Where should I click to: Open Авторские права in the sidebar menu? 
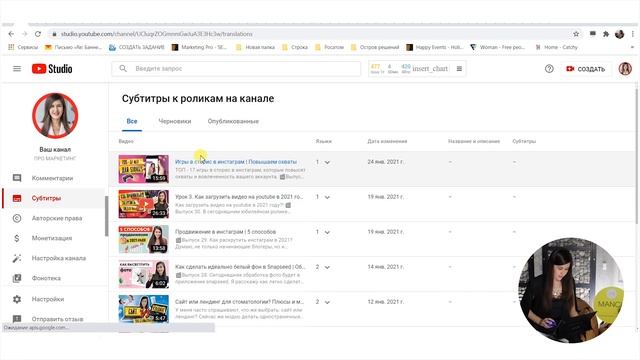coord(57,218)
